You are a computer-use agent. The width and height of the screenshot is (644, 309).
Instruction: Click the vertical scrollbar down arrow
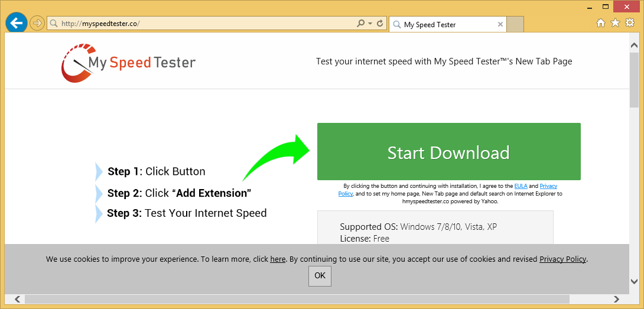click(x=634, y=281)
